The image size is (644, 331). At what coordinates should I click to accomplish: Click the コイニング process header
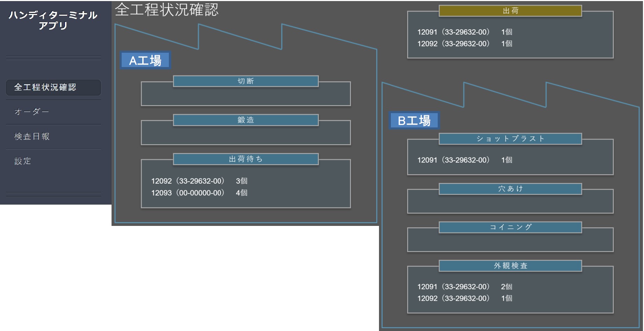pos(510,227)
